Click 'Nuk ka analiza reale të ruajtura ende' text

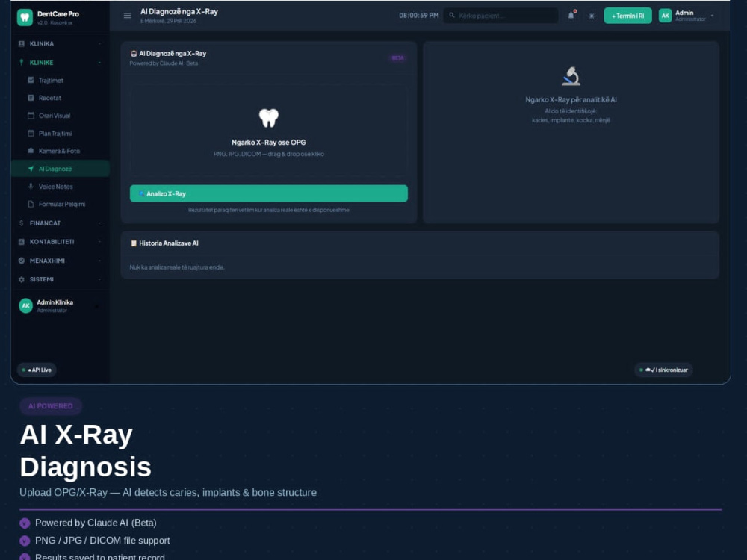(x=177, y=267)
